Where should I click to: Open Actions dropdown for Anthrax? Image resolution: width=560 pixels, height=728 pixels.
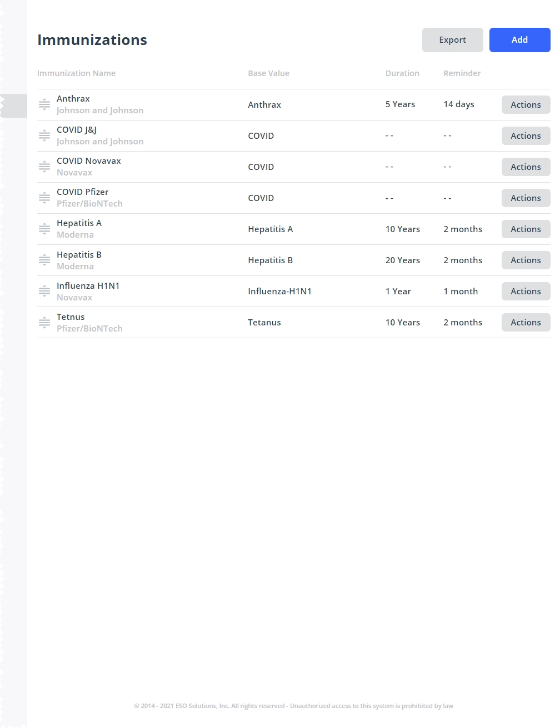pos(526,104)
